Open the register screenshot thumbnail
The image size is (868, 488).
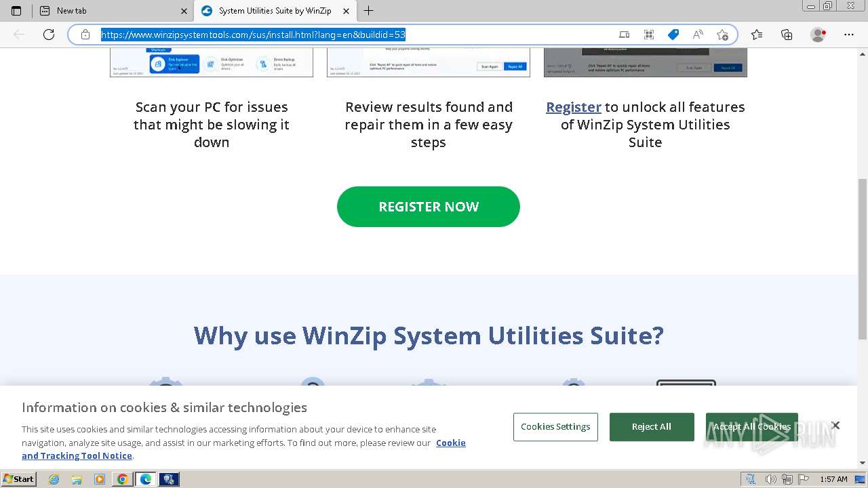coord(646,62)
